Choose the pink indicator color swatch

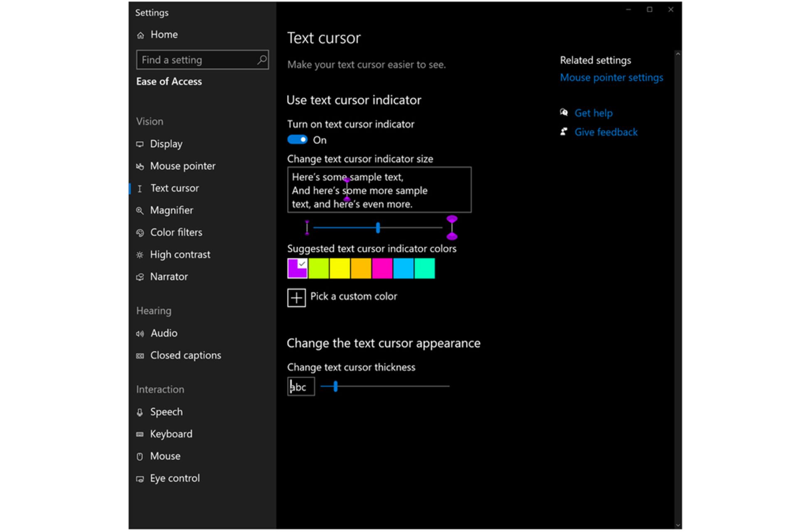382,268
